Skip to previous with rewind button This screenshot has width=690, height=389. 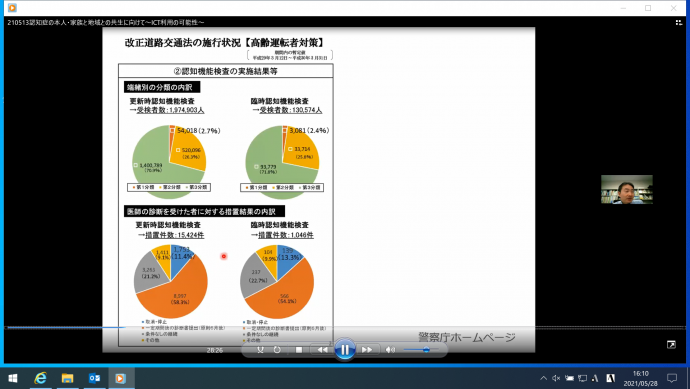click(322, 350)
